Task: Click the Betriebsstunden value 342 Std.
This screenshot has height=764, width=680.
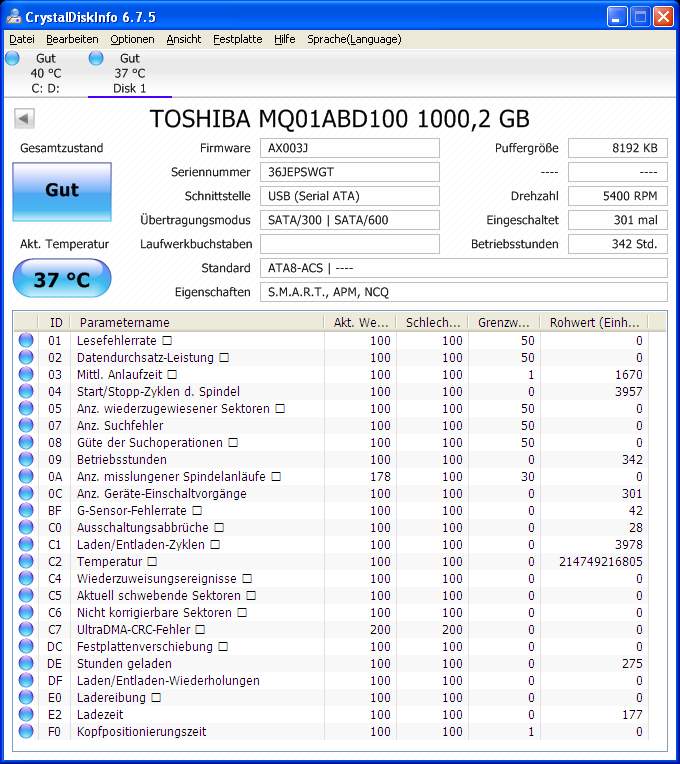Action: tap(618, 244)
